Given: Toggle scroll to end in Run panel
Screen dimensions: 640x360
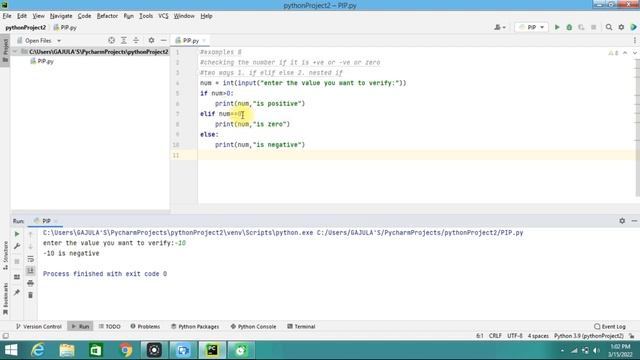Looking at the screenshot, I should coord(31,271).
